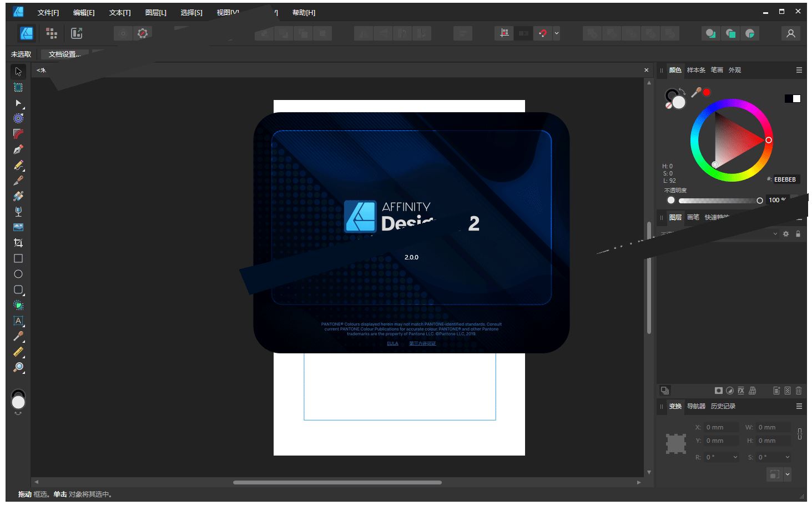This screenshot has height=505, width=812.
Task: Select the Measure ruler tool
Action: [x=18, y=352]
